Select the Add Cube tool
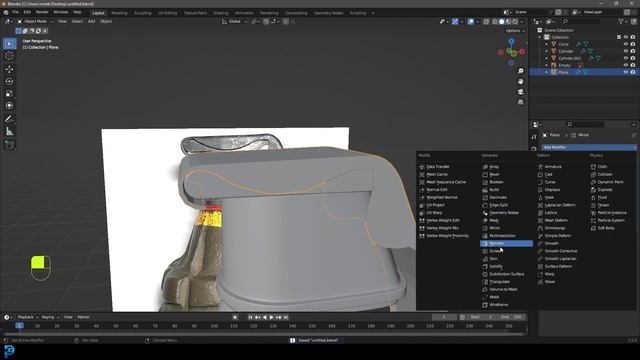The height and width of the screenshot is (360, 640). pyautogui.click(x=9, y=144)
